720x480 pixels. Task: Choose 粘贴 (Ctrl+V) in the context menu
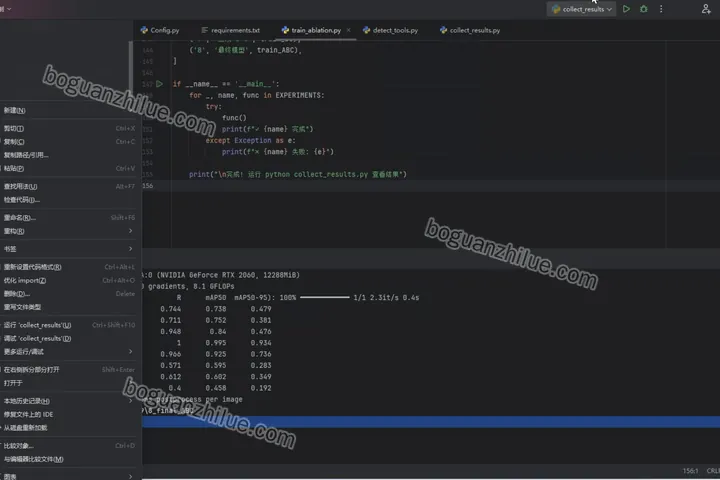(69, 169)
